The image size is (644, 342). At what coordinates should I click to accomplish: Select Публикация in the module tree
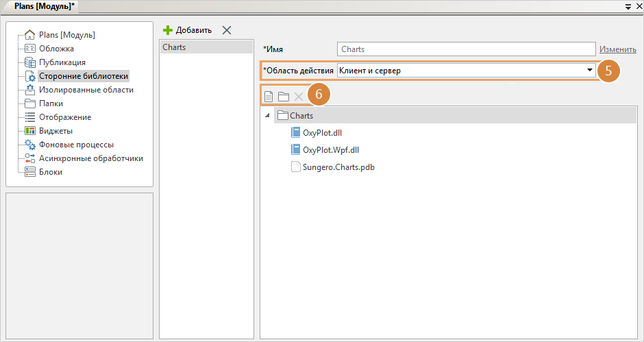pos(62,62)
